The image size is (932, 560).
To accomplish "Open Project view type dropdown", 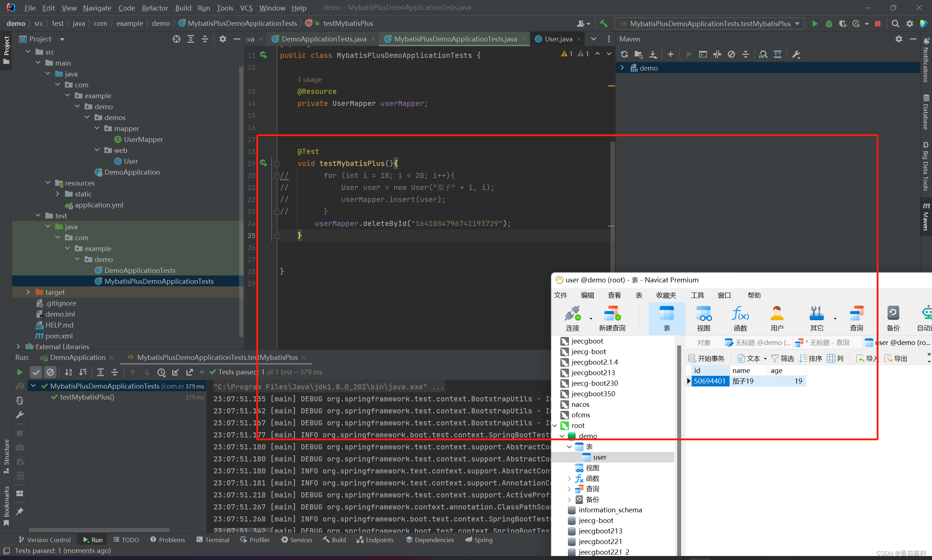I will (62, 39).
